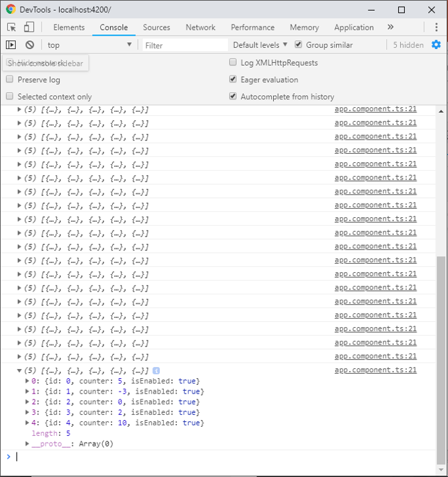
Task: Expand object 0 with counter 5
Action: 27,381
